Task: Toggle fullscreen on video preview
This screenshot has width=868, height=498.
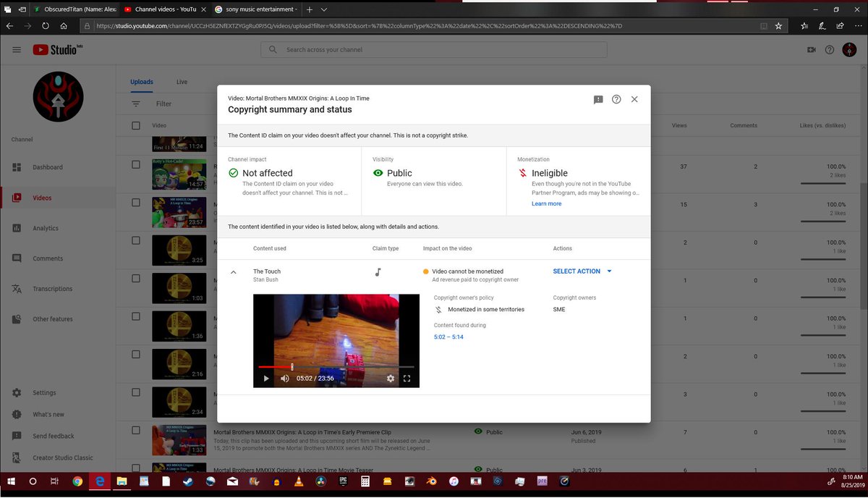Action: point(407,379)
